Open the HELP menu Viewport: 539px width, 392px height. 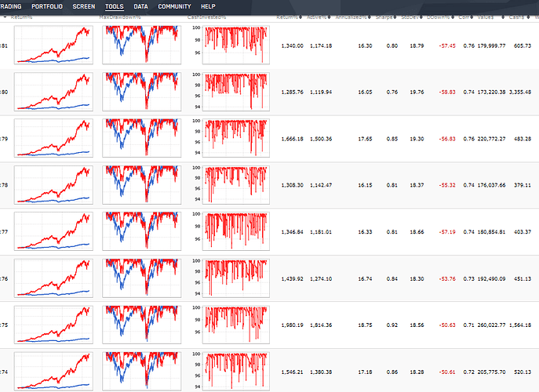pos(209,6)
